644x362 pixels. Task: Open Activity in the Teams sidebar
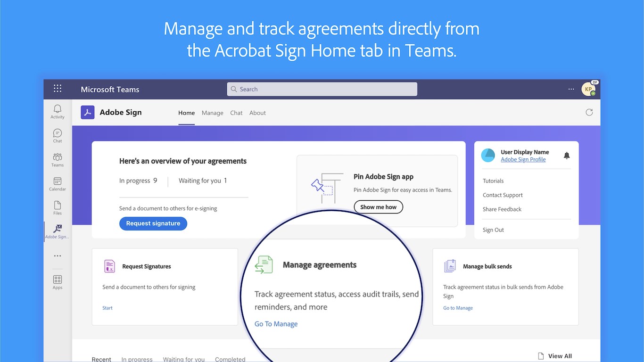pos(58,112)
